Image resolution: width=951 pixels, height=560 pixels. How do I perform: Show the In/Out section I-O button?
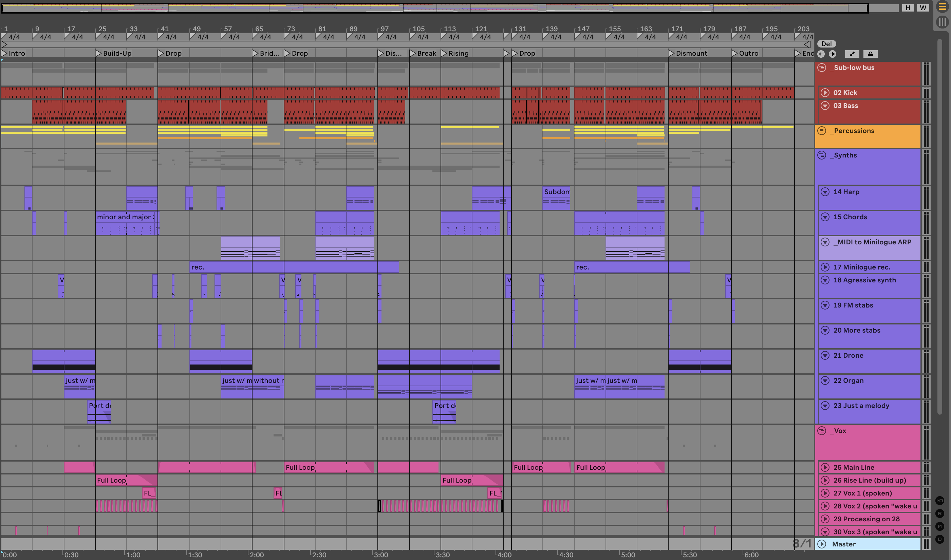coord(940,501)
